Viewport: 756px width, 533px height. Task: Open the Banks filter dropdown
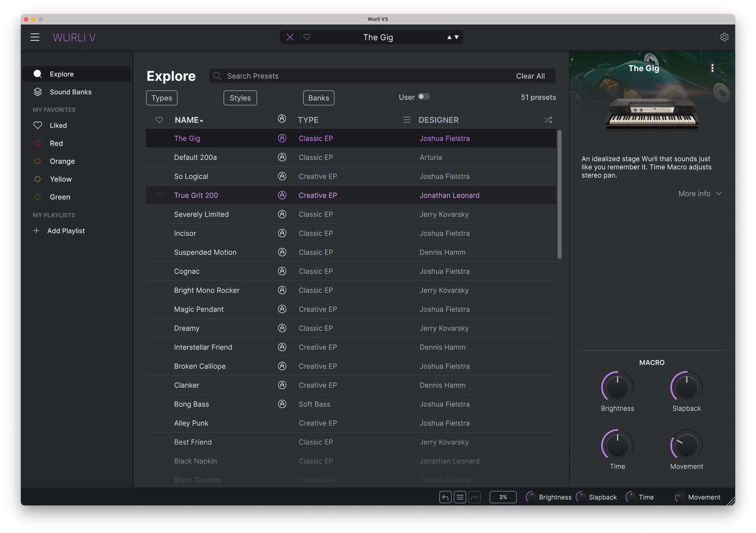click(318, 98)
